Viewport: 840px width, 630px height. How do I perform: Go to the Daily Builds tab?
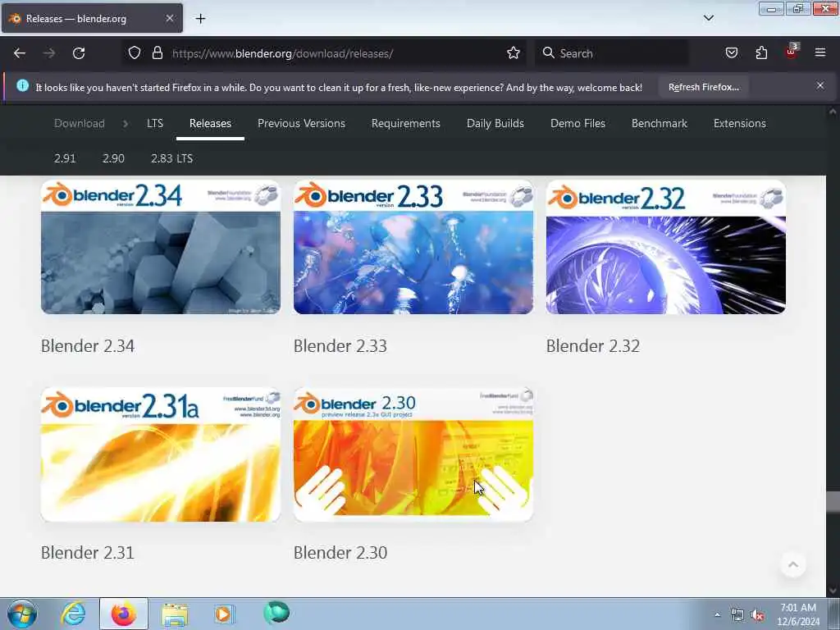click(x=495, y=123)
